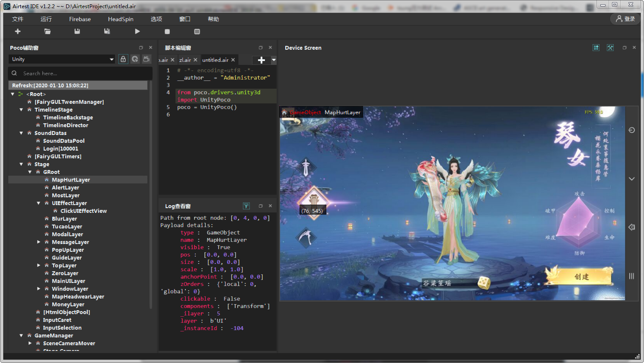The image size is (644, 363).
Task: Collapse the Stage tree node
Action: 21,164
